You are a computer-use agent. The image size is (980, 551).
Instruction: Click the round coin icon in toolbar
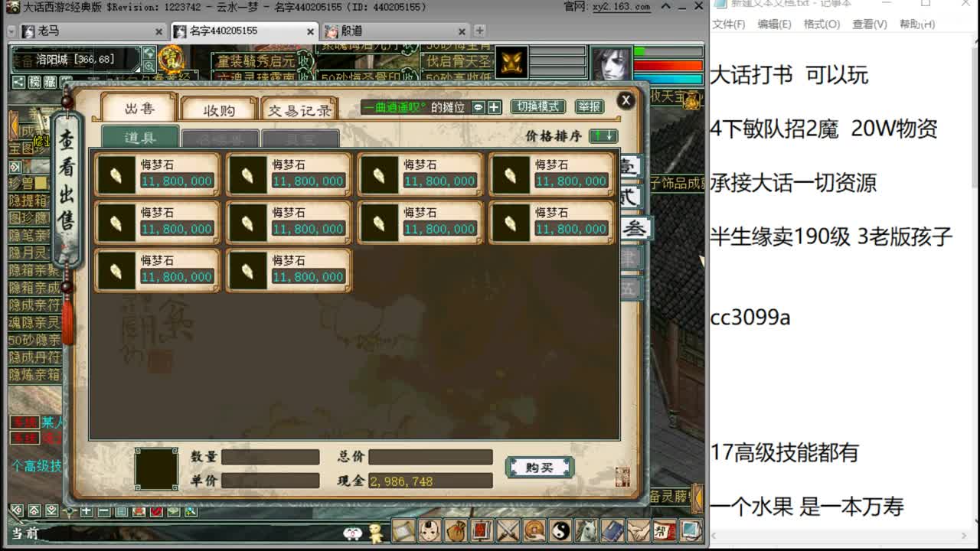534,530
